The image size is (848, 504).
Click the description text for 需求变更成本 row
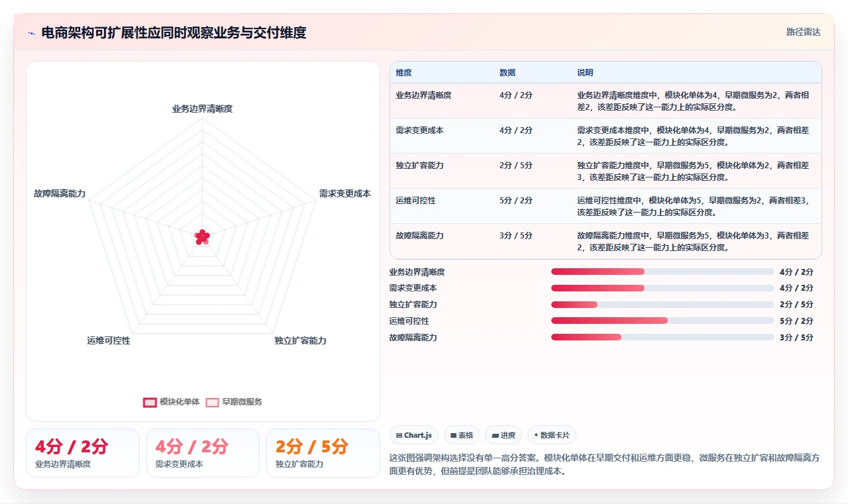(x=693, y=136)
